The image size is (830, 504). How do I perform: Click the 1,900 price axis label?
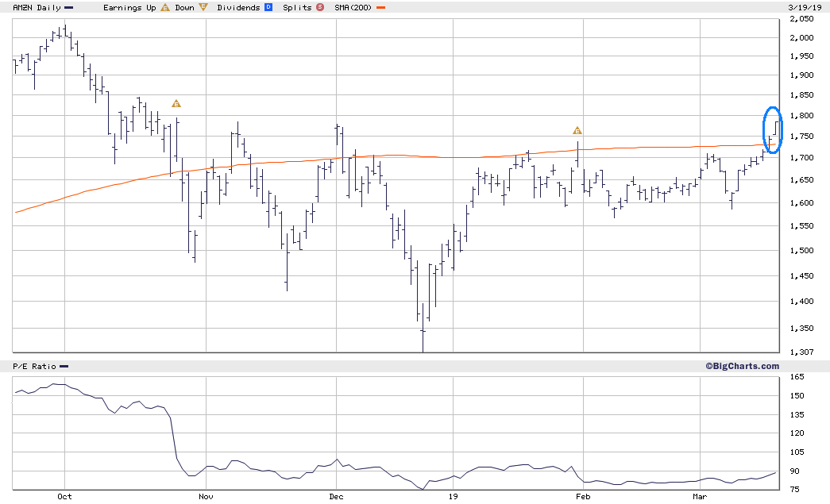point(801,75)
